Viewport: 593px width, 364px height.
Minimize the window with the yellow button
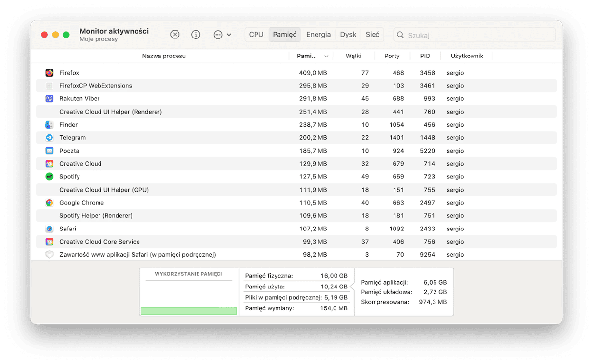(x=55, y=35)
